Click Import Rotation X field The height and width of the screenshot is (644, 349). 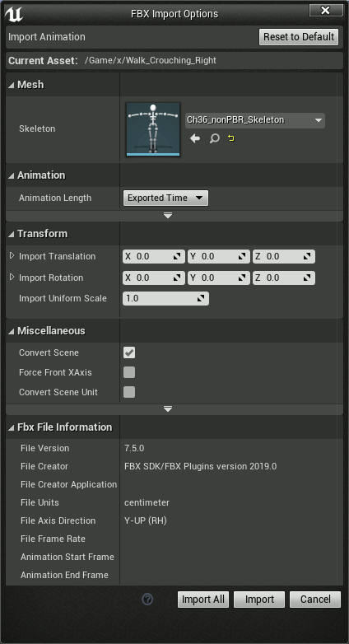[x=154, y=278]
